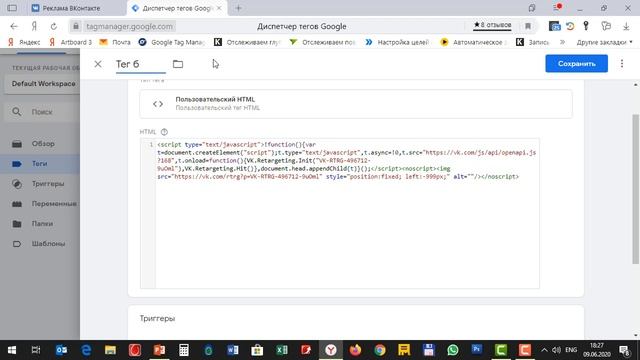
Task: Switch to the Диспетчер тегов Google tab
Action: click(x=176, y=8)
